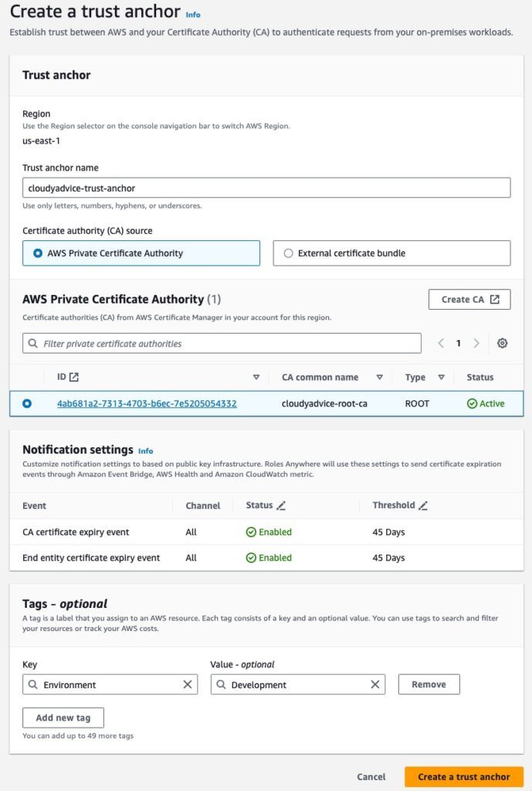532x791 pixels.
Task: Edit Threshold column using pencil icon
Action: tap(423, 505)
